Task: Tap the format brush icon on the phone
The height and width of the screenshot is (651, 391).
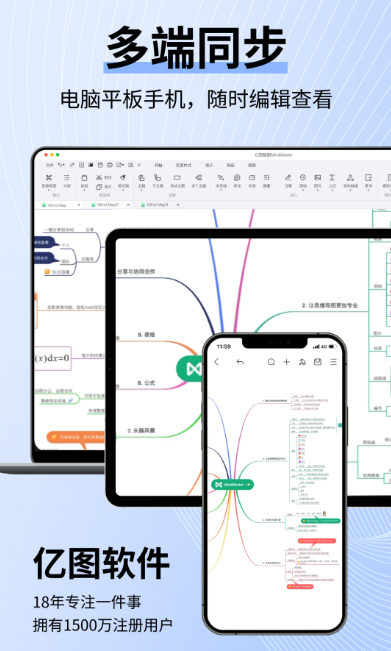Action: (x=302, y=362)
